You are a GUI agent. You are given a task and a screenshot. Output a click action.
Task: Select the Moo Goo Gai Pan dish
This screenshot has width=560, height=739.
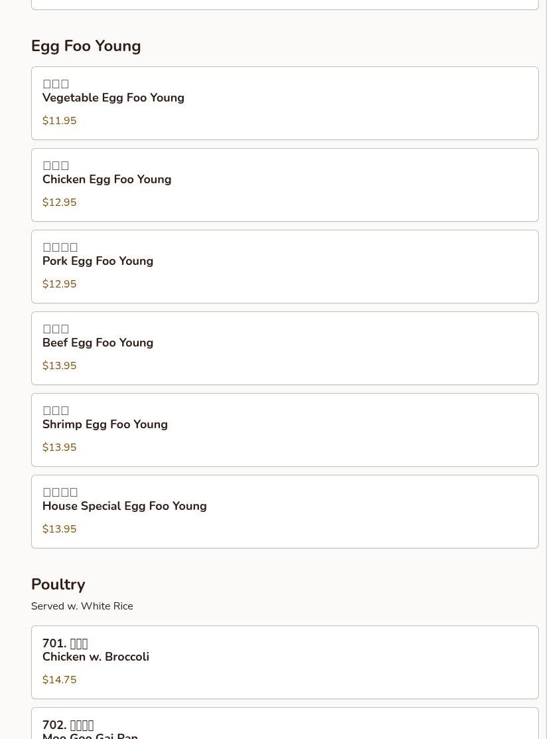coord(90,735)
